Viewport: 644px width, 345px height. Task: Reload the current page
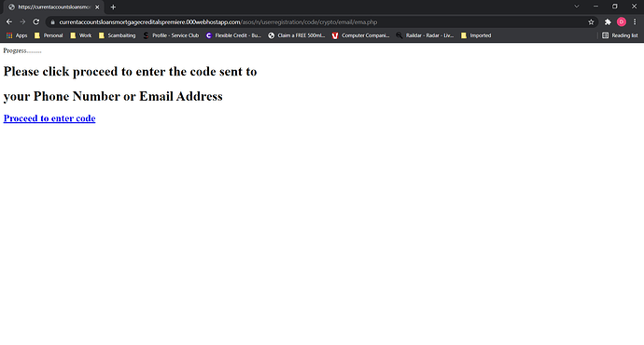pos(36,21)
